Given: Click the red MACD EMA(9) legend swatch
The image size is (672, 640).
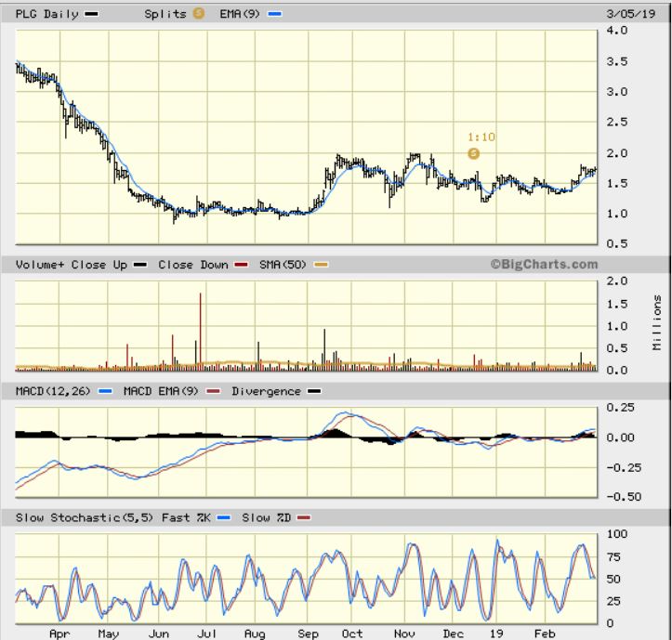Looking at the screenshot, I should click(214, 391).
